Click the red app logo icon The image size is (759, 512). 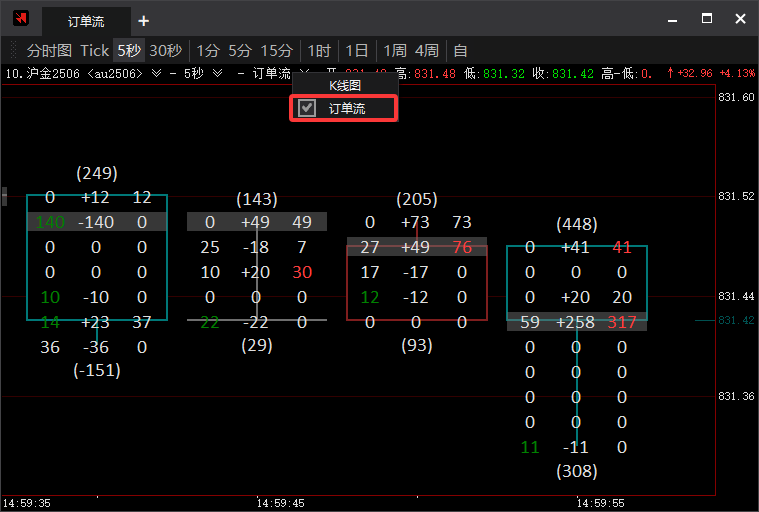pyautogui.click(x=20, y=19)
